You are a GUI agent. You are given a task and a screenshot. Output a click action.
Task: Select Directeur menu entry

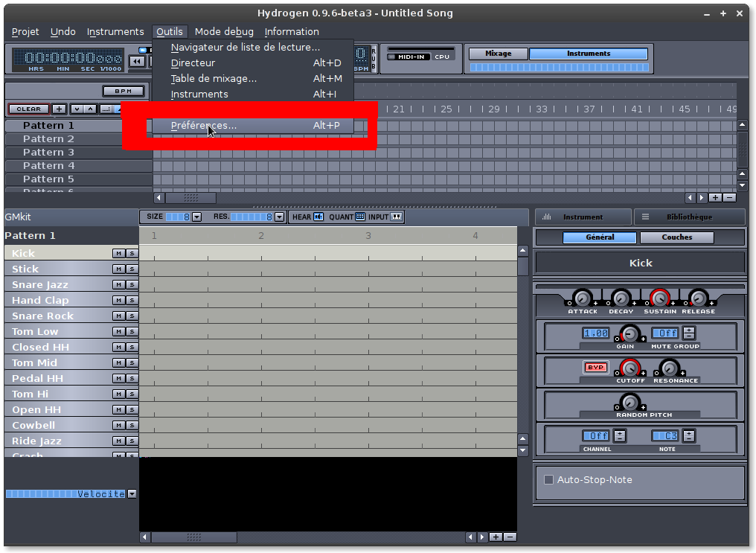click(x=253, y=63)
